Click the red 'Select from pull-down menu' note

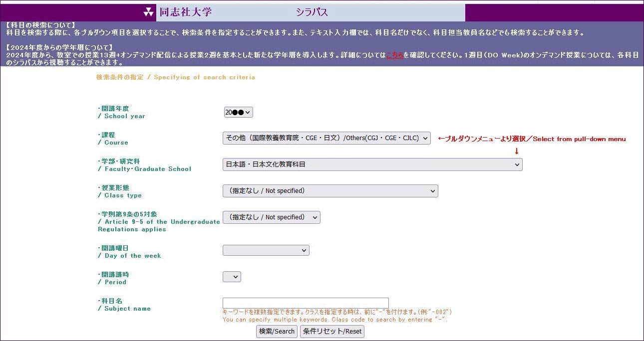pyautogui.click(x=531, y=139)
